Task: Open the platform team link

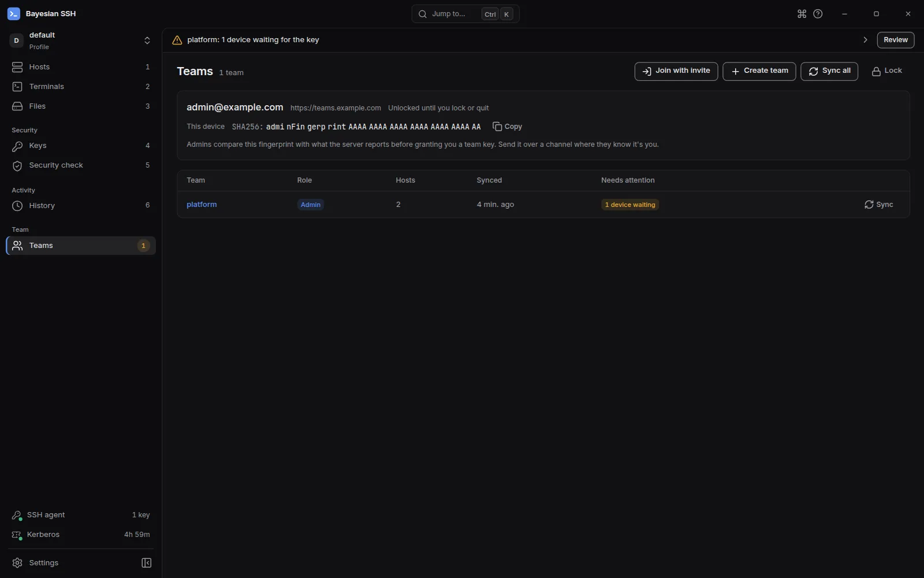Action: (x=202, y=205)
